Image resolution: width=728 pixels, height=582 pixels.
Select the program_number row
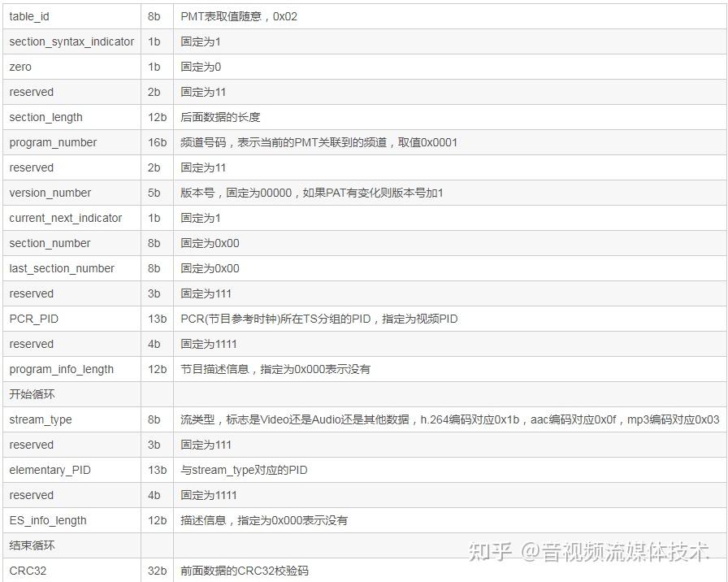coord(52,142)
